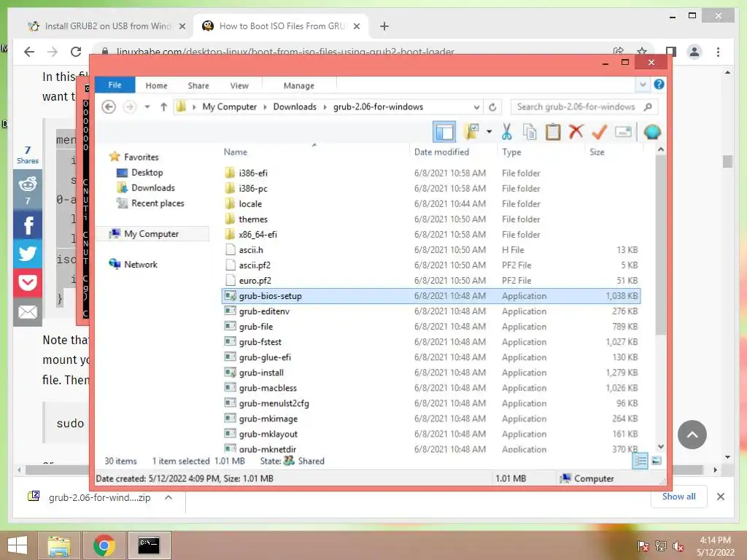
Task: Open a new Chrome tab
Action: 384,26
